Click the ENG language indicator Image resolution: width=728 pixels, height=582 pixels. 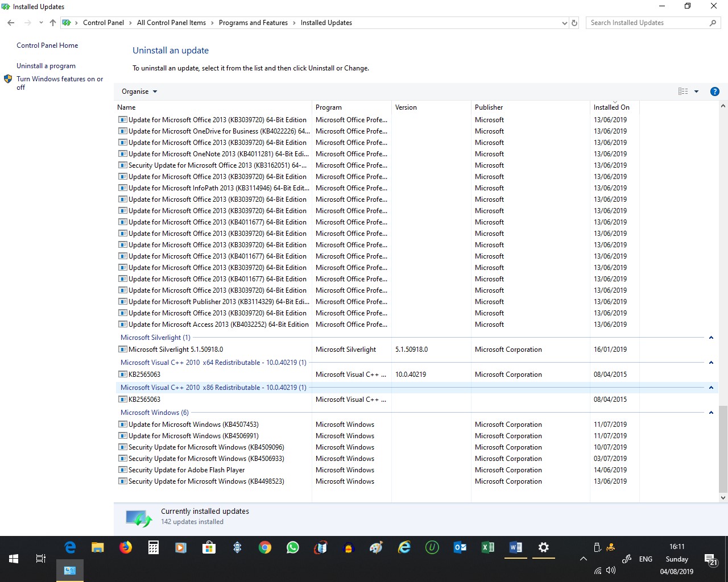646,559
